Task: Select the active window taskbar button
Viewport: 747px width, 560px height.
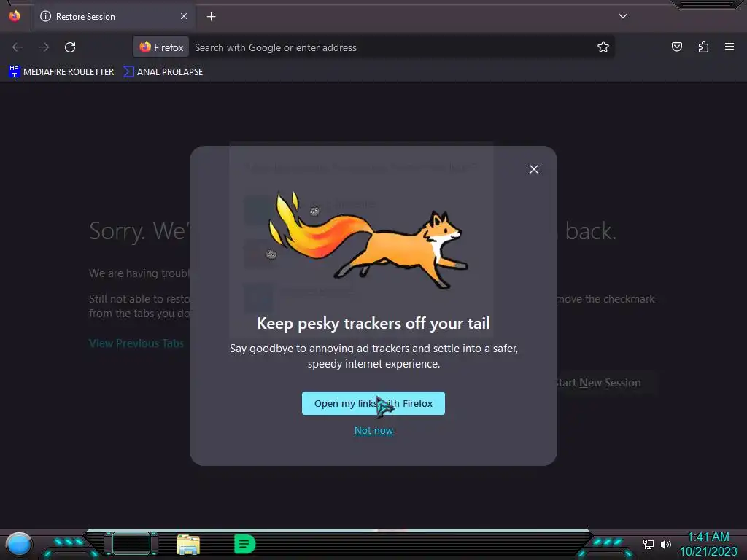Action: [131, 543]
